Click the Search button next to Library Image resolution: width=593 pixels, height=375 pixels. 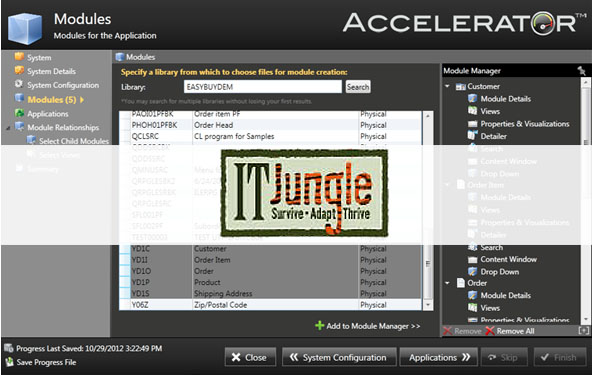click(x=358, y=87)
